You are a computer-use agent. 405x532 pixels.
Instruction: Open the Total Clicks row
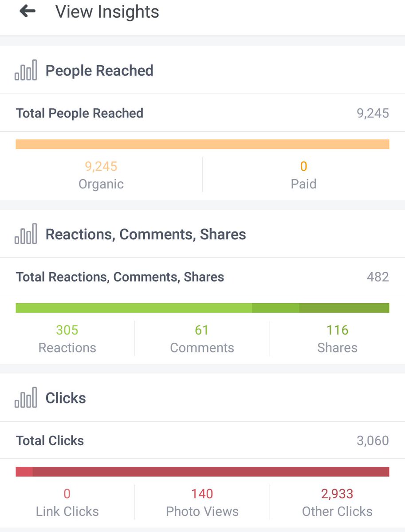tap(202, 440)
